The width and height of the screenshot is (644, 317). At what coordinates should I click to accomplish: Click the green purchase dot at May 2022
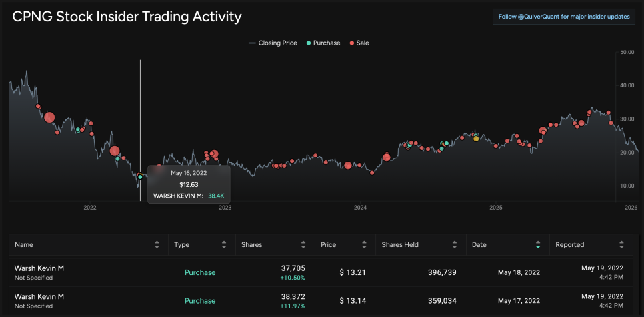[140, 176]
